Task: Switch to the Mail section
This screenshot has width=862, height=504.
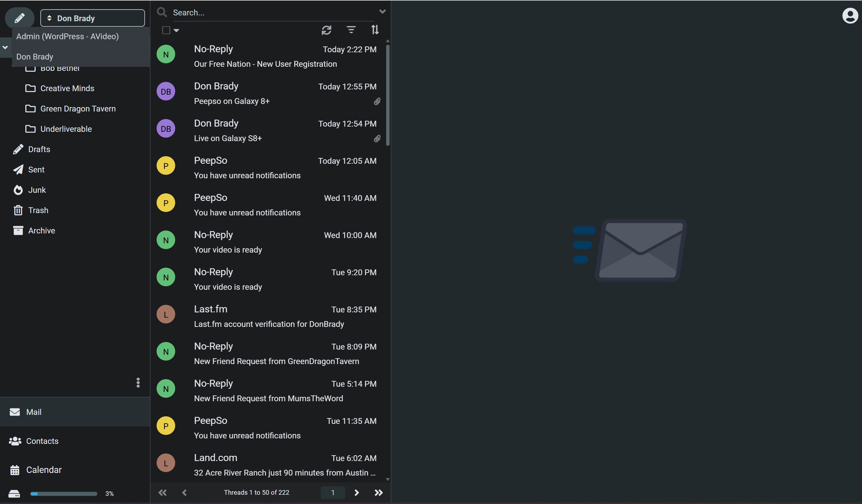Action: [x=75, y=412]
